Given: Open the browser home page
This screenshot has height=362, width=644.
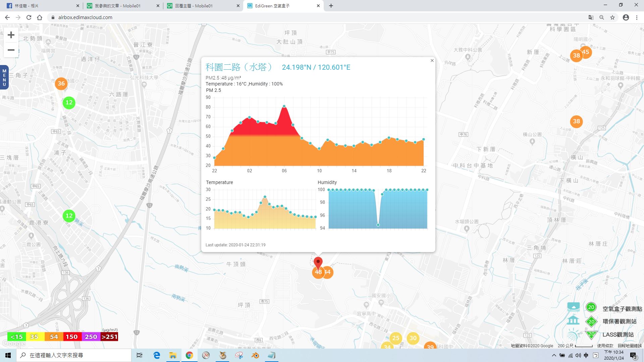Looking at the screenshot, I should tap(40, 17).
